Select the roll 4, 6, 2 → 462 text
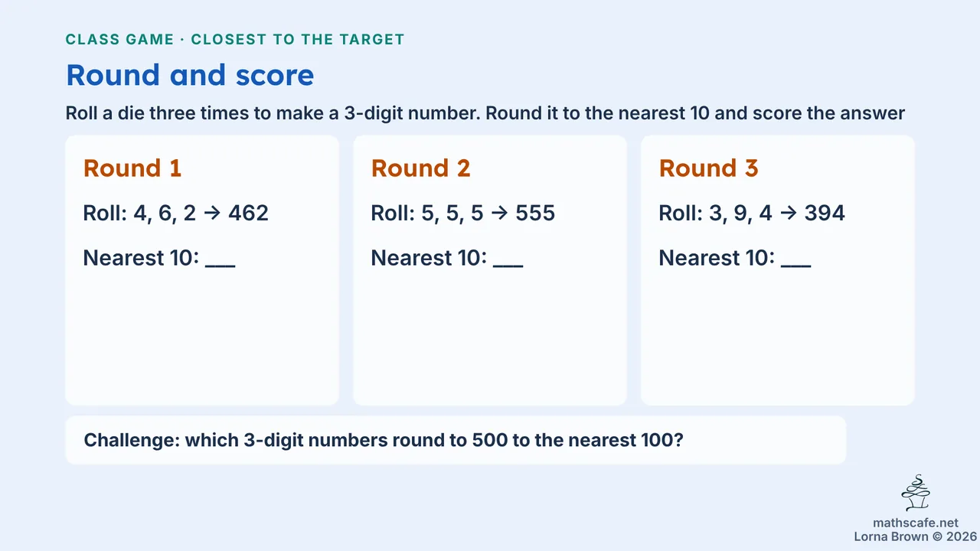Viewport: 980px width, 551px height. tap(176, 213)
